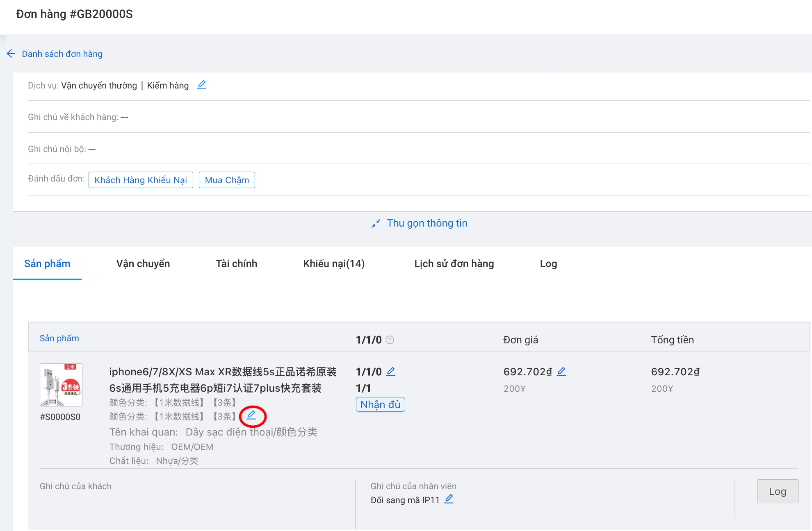Open Danh sách đơn hàng link
The height and width of the screenshot is (531, 812).
[x=62, y=54]
